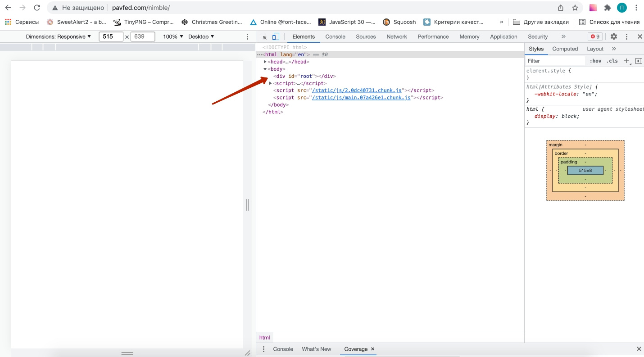This screenshot has width=644, height=357.
Task: Toggle .cls classes editor
Action: click(612, 61)
